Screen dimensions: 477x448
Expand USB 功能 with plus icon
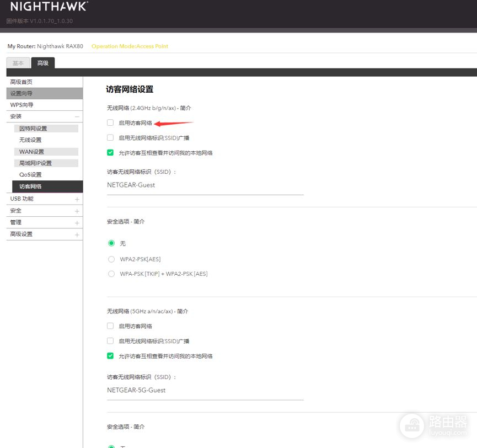pyautogui.click(x=77, y=199)
